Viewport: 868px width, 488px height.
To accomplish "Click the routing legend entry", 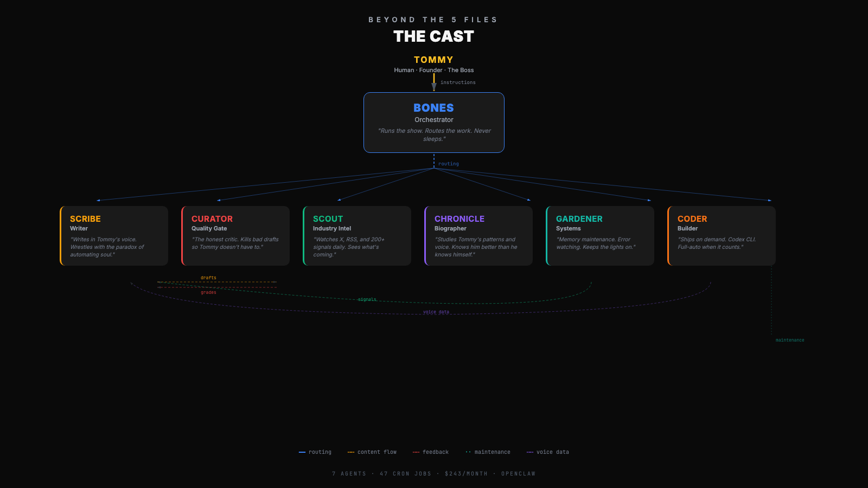I will [315, 452].
